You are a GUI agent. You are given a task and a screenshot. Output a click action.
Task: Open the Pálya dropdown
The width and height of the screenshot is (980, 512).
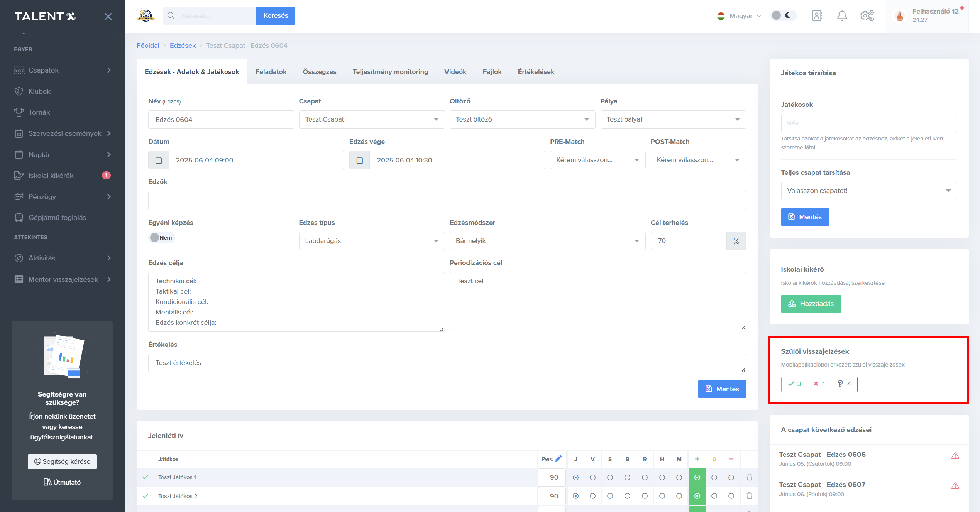(673, 120)
